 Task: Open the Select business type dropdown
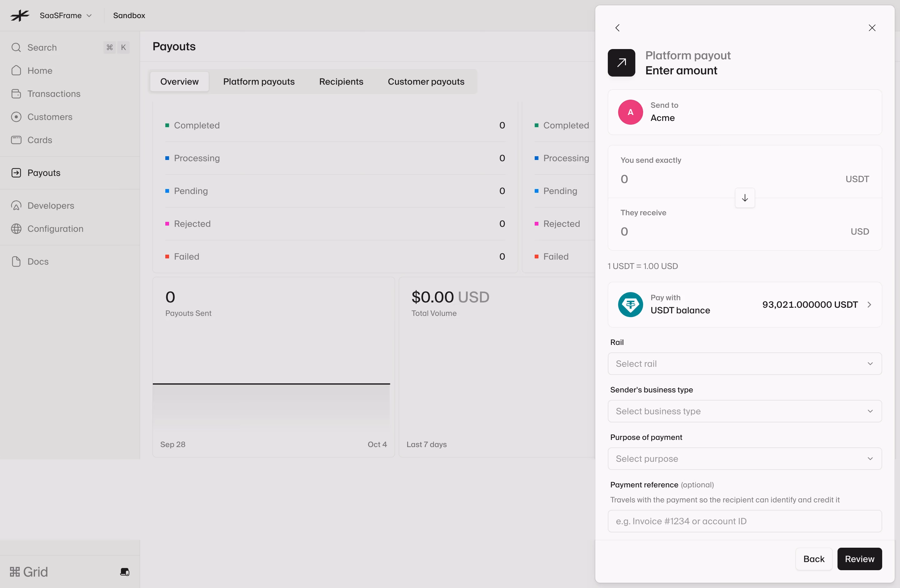point(745,411)
